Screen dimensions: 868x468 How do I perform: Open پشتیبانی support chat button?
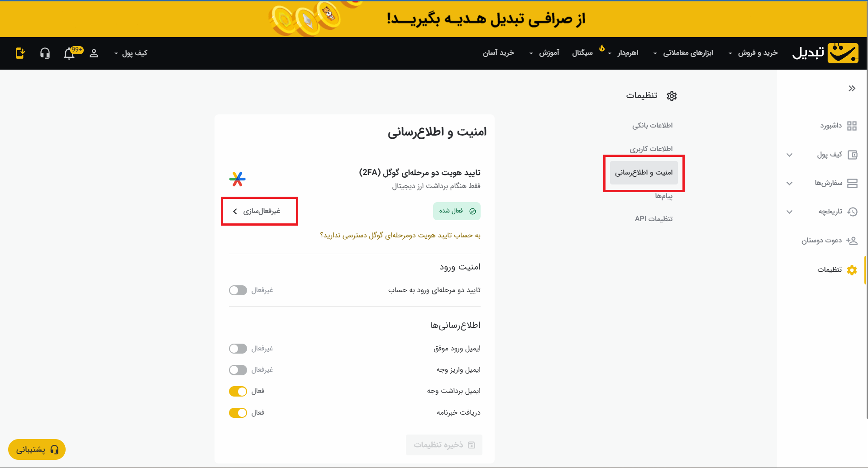tap(37, 449)
